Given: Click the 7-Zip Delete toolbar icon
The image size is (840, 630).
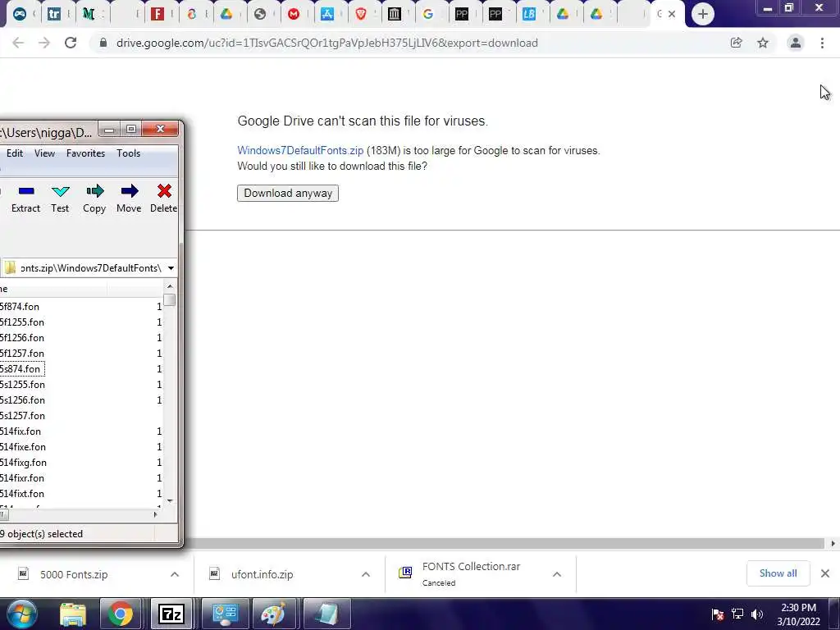Looking at the screenshot, I should (164, 191).
